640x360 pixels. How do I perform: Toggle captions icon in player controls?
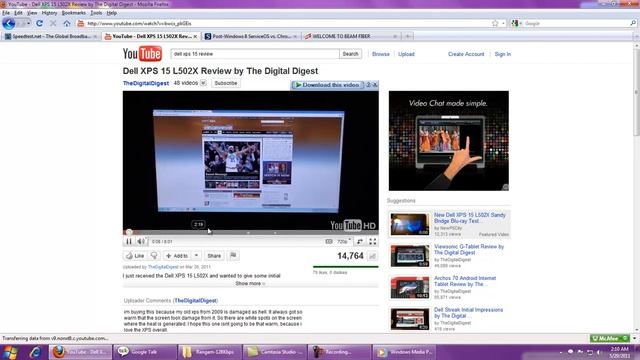click(329, 242)
